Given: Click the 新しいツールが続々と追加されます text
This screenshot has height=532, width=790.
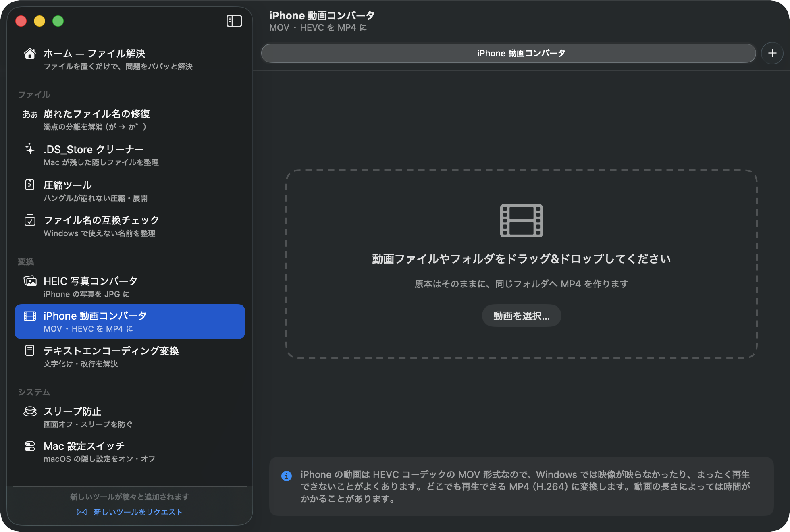Looking at the screenshot, I should [129, 497].
